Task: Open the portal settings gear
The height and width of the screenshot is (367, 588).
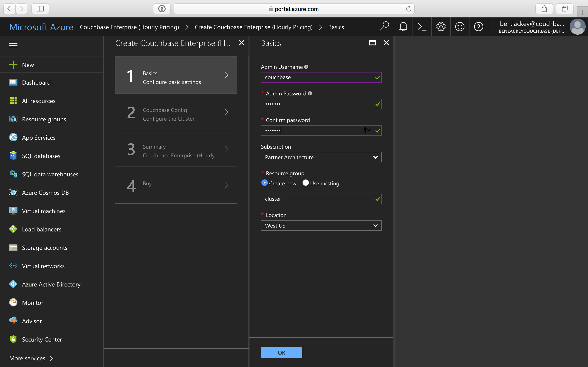Action: [441, 27]
